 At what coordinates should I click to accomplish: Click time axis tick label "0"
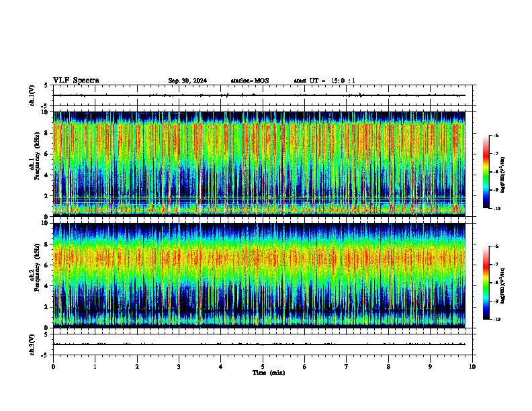pos(53,367)
